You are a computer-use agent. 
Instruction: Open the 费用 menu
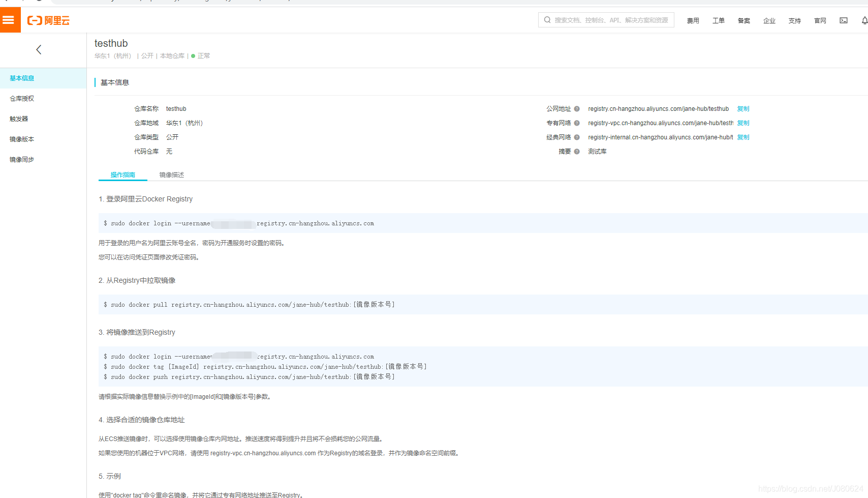693,21
